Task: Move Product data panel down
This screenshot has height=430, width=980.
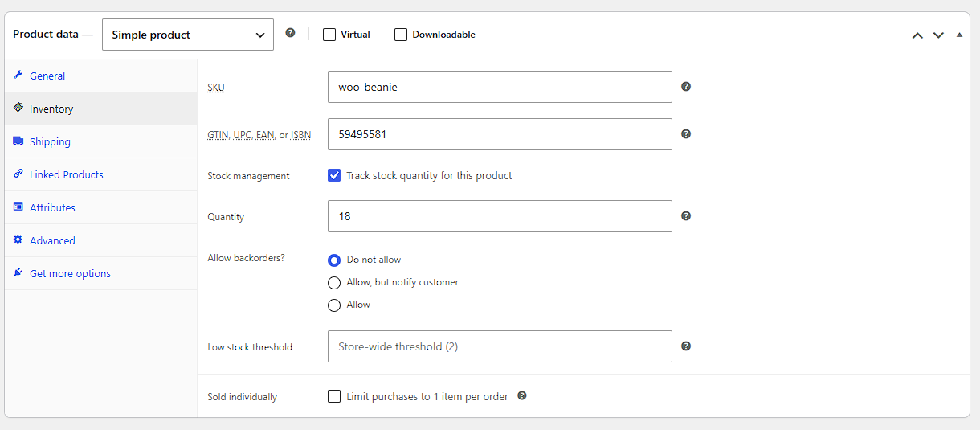Action: [938, 35]
